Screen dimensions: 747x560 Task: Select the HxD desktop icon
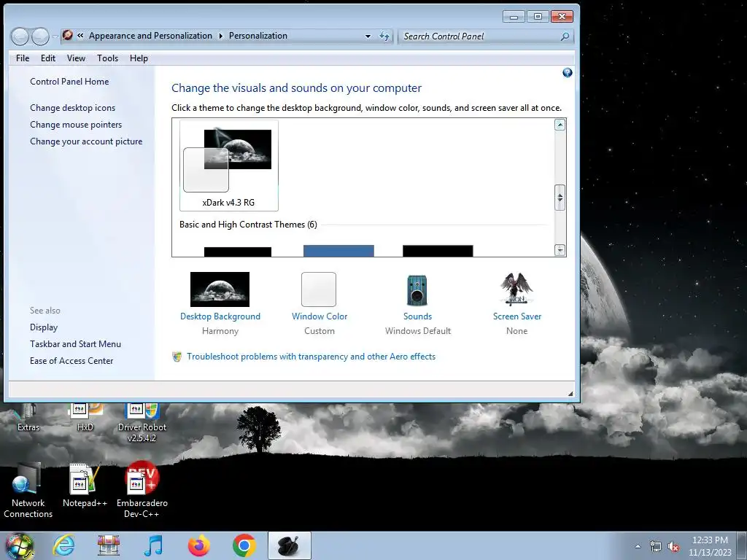point(85,418)
